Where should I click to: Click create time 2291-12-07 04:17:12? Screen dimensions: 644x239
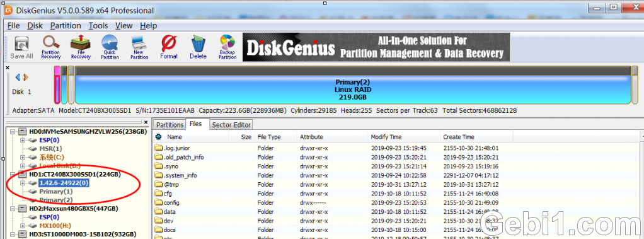tap(471, 175)
